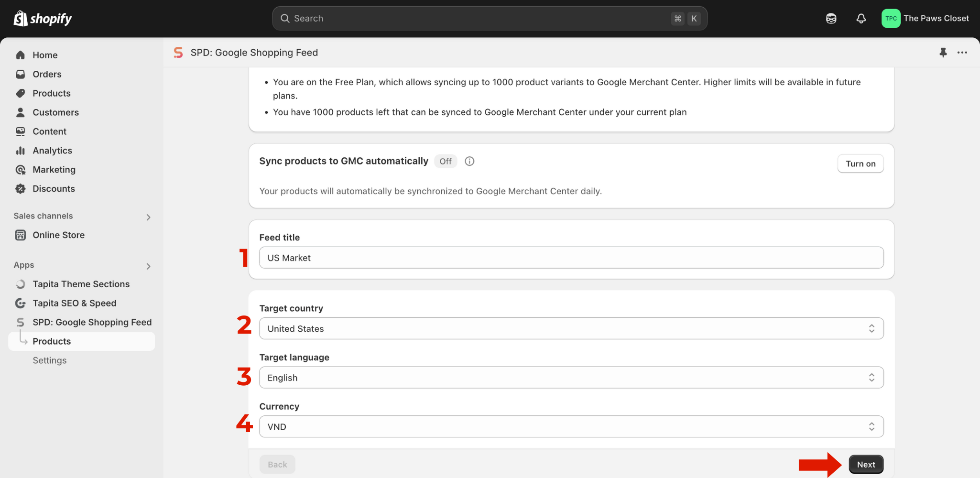Click the 'Target language' label
Screen dimensions: 980x478
point(294,358)
